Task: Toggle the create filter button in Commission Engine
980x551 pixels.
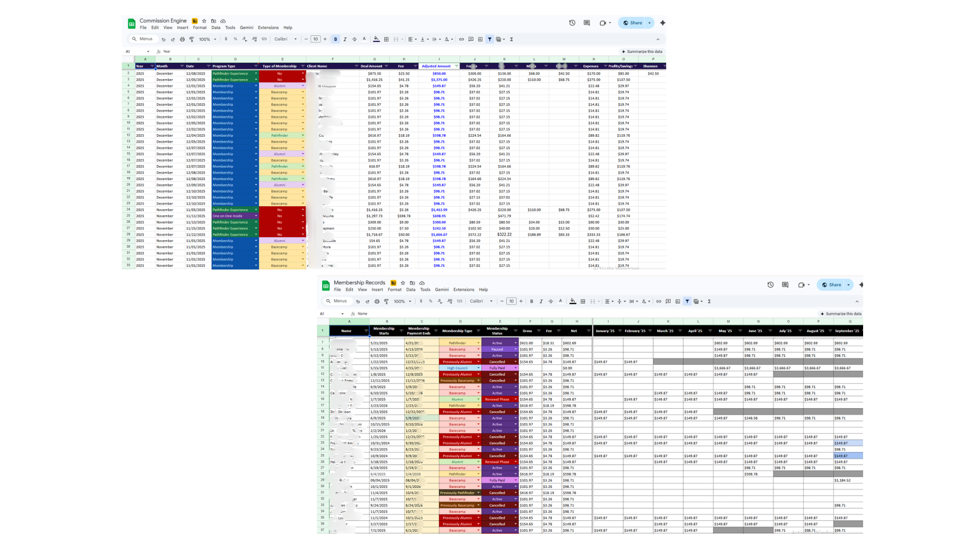Action: (x=489, y=39)
